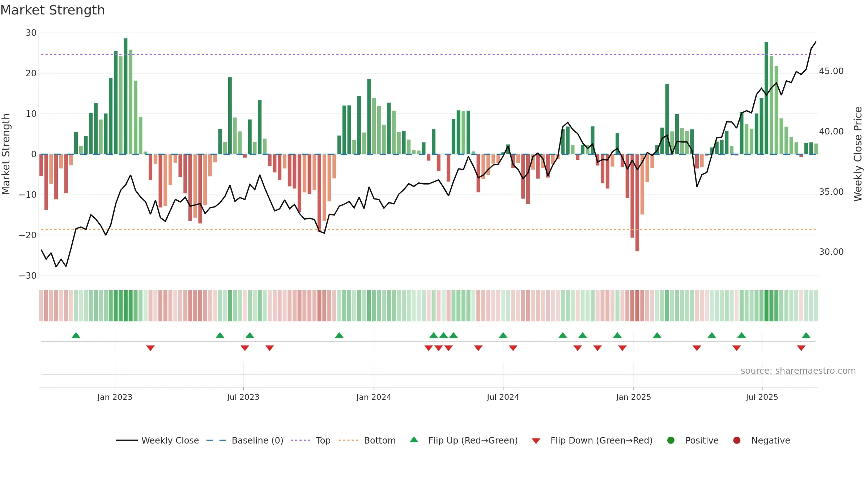Toggle the Weekly Close legend entry
Viewport: 868px width, 488px height.
pos(157,440)
